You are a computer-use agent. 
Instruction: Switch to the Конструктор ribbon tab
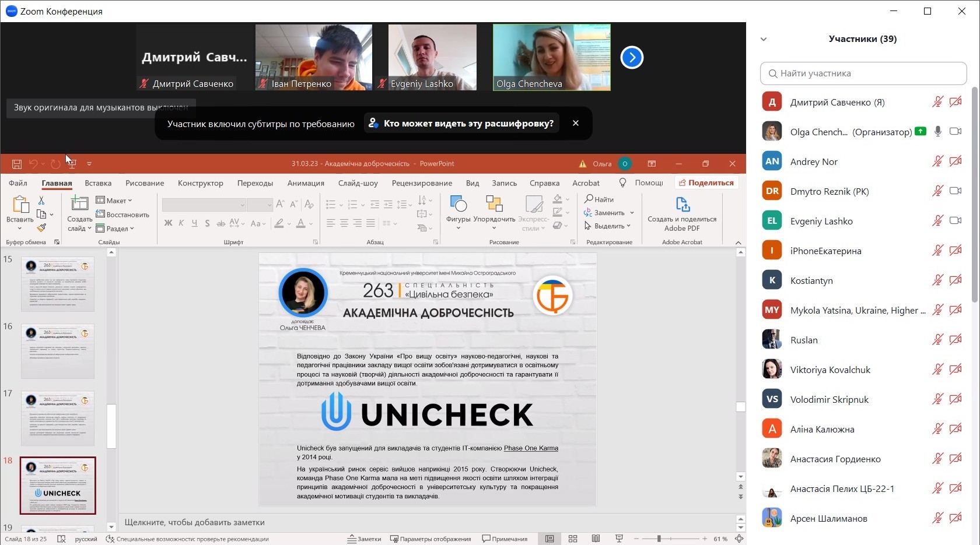(x=201, y=183)
